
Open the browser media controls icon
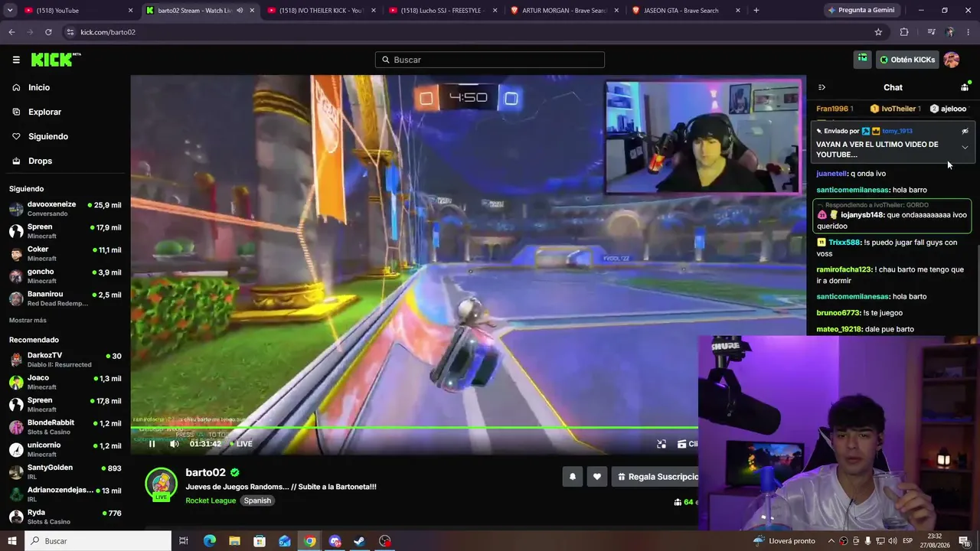coord(931,32)
